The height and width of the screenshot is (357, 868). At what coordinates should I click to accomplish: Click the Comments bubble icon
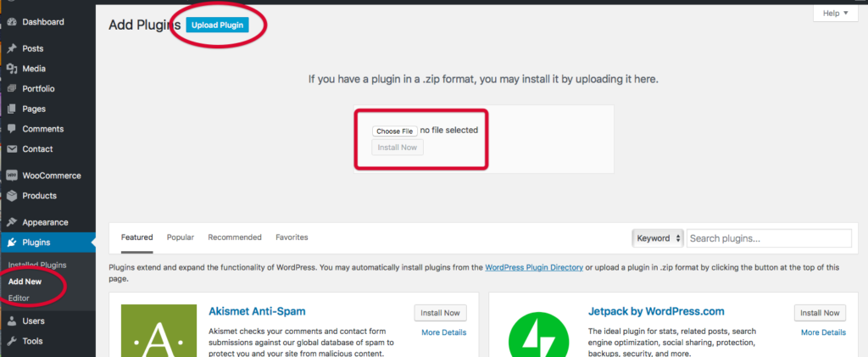coord(12,129)
